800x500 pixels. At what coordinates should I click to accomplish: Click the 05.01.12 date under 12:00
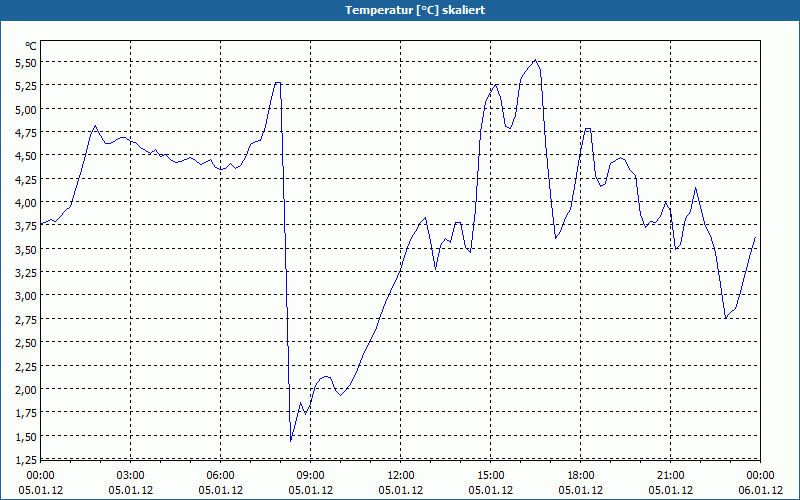(401, 490)
